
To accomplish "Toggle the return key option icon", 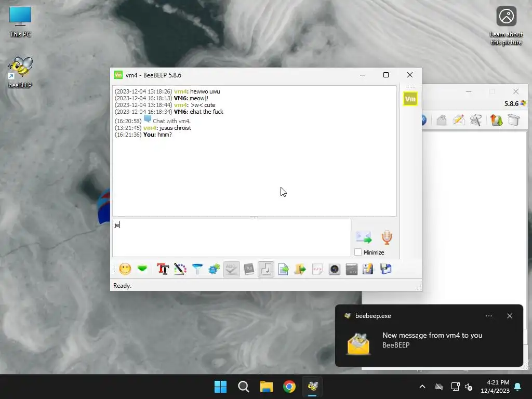I will click(x=266, y=269).
